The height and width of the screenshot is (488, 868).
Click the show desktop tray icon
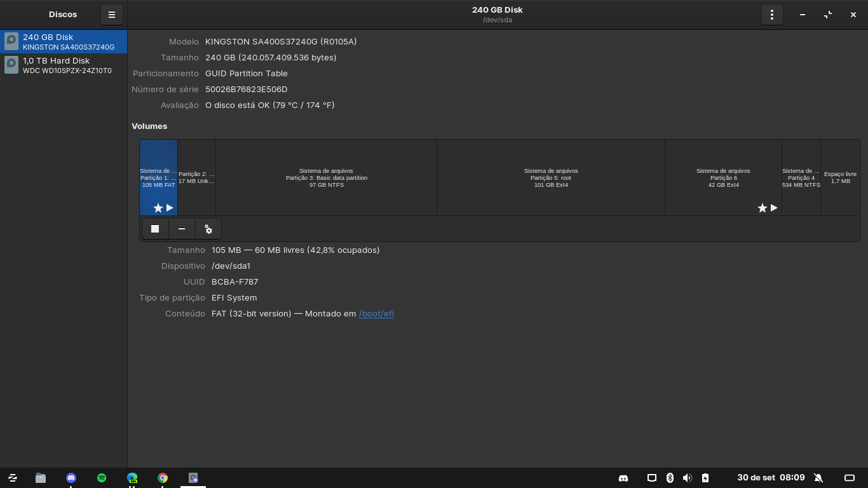click(x=850, y=478)
